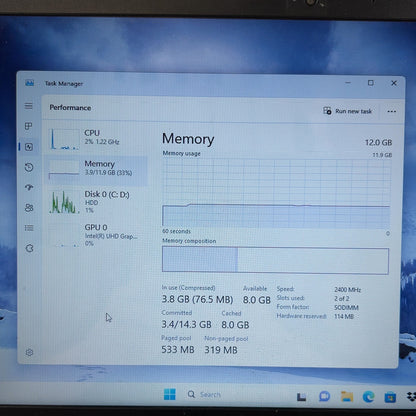The width and height of the screenshot is (416, 416).
Task: Open Task View icon on taskbar
Action: pos(301,396)
